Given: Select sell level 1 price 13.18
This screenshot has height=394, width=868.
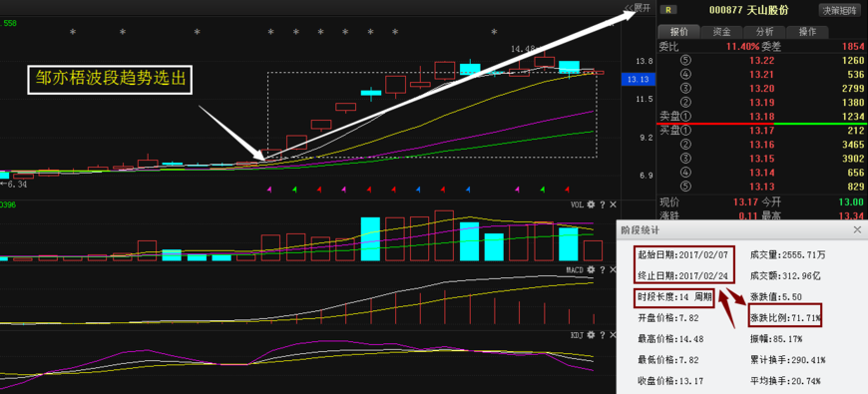Looking at the screenshot, I should click(x=761, y=117).
